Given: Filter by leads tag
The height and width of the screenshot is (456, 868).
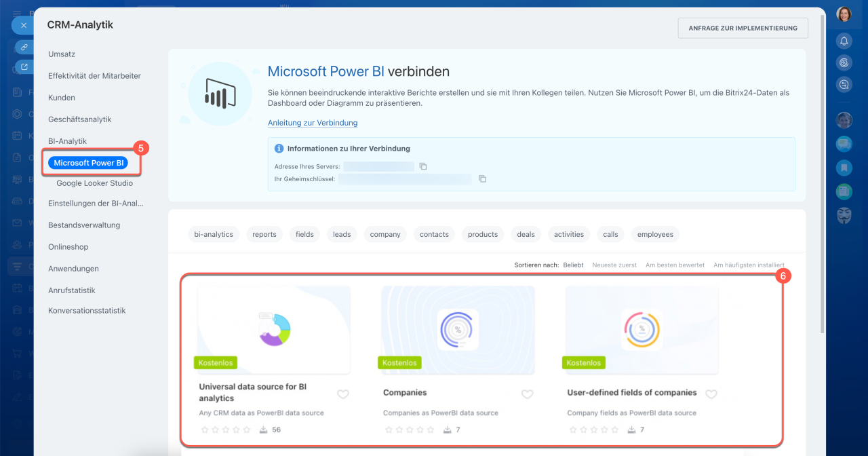Looking at the screenshot, I should (342, 234).
